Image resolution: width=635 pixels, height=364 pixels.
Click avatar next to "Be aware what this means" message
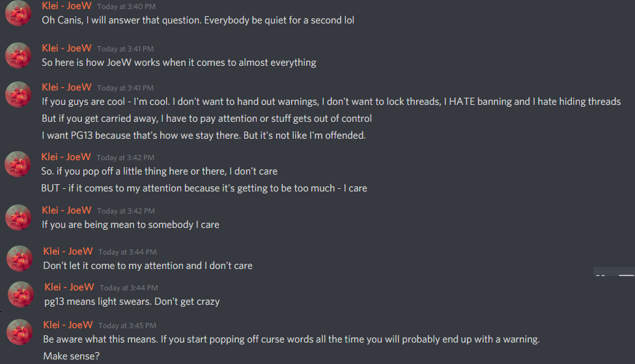20,332
